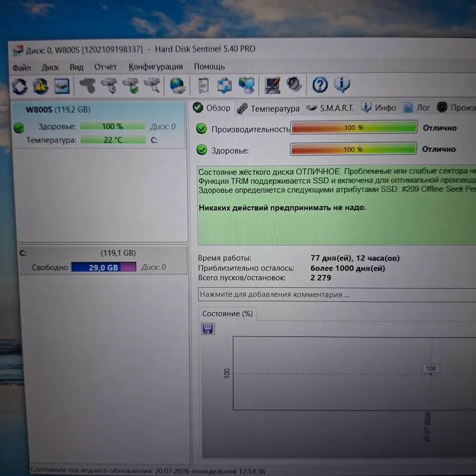476x476 pixels.
Task: Click the refresh disk info toolbar icon
Action: [20, 86]
